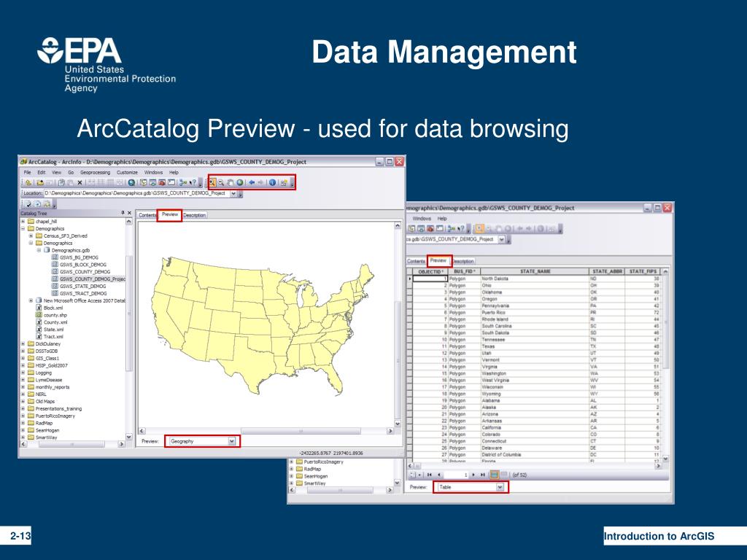Click the Up One Level toolbar icon

pyautogui.click(x=28, y=182)
